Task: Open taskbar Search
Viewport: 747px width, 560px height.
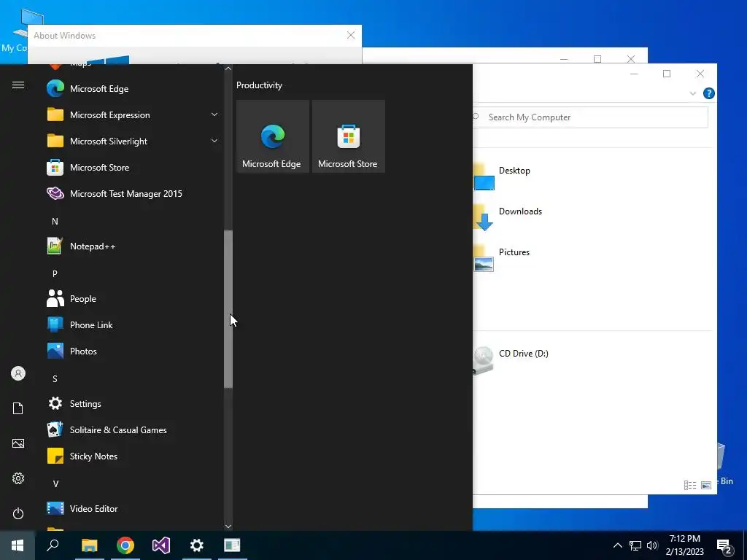Action: pos(53,545)
